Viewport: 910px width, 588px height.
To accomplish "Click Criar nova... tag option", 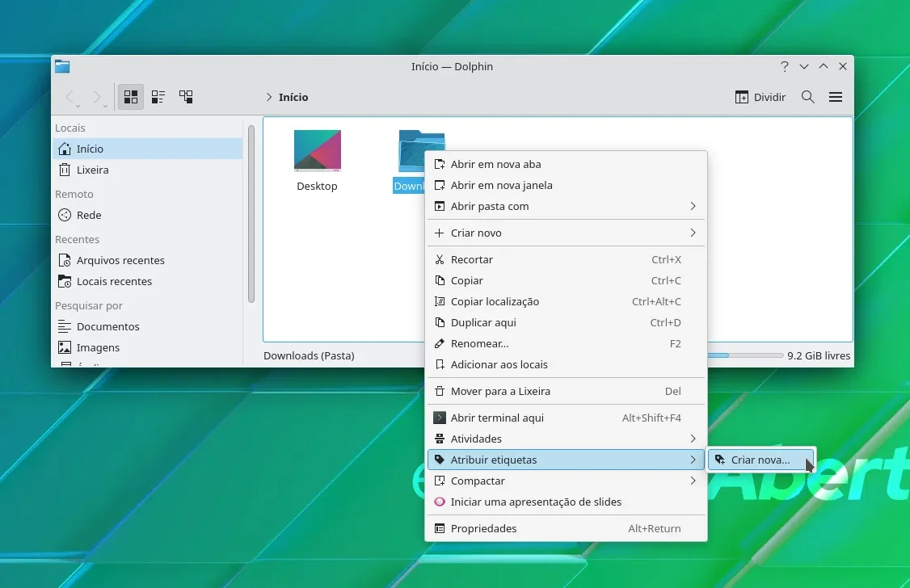I will 761,460.
